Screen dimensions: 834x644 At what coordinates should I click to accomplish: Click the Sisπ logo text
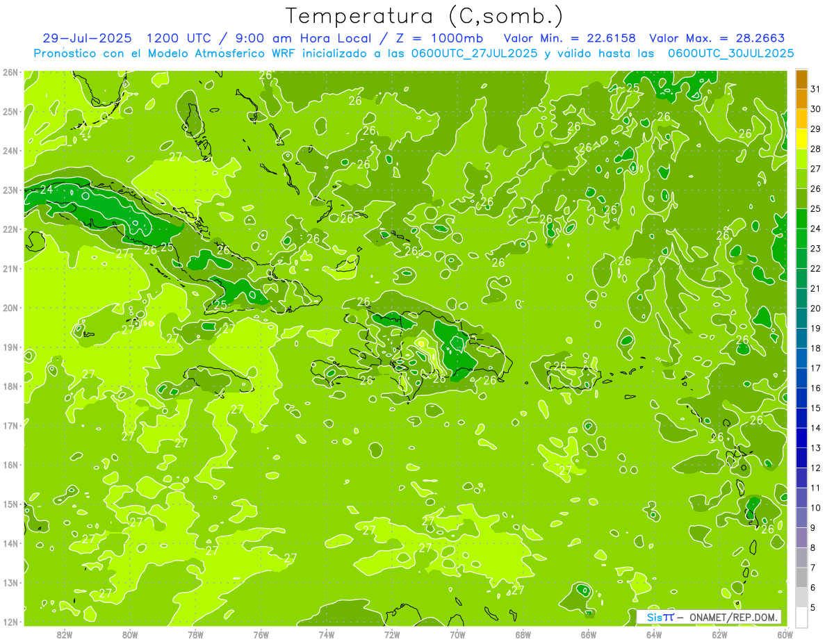coord(660,618)
